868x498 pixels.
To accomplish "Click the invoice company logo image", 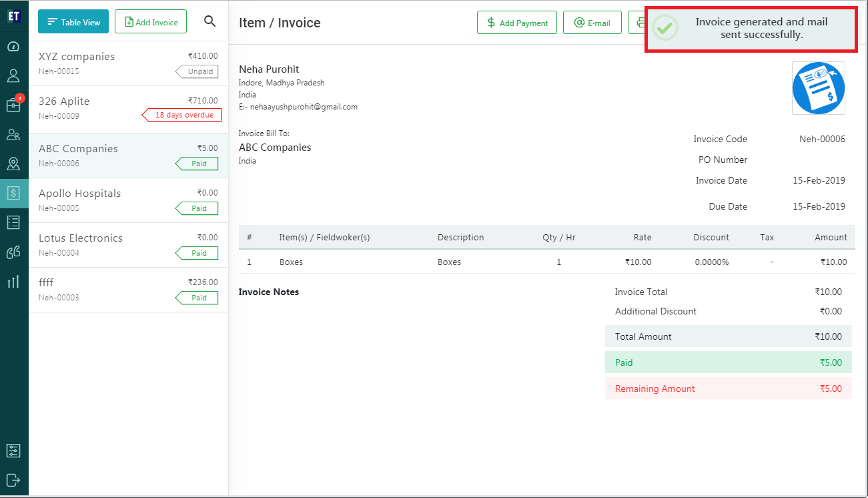I will coord(819,88).
